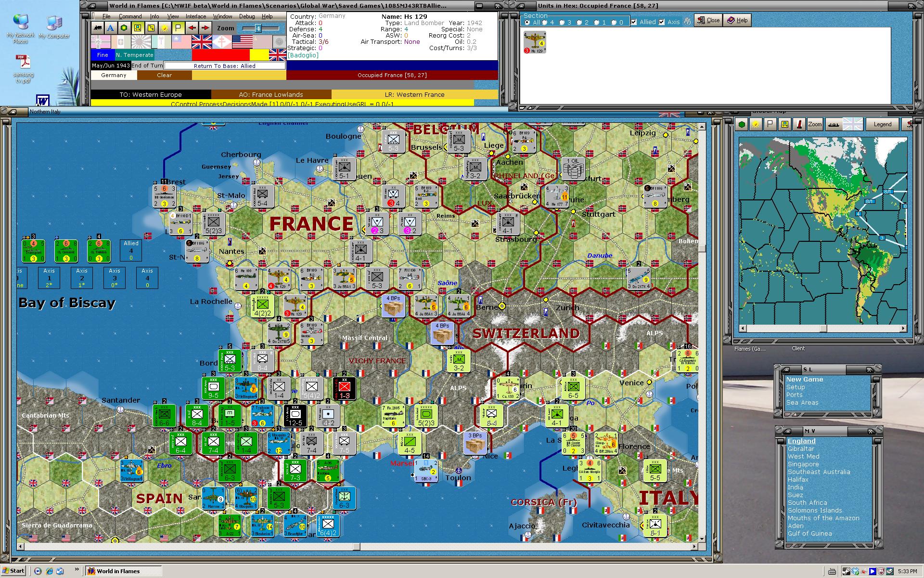
Task: Click the Steam tray icon
Action: [x=846, y=571]
